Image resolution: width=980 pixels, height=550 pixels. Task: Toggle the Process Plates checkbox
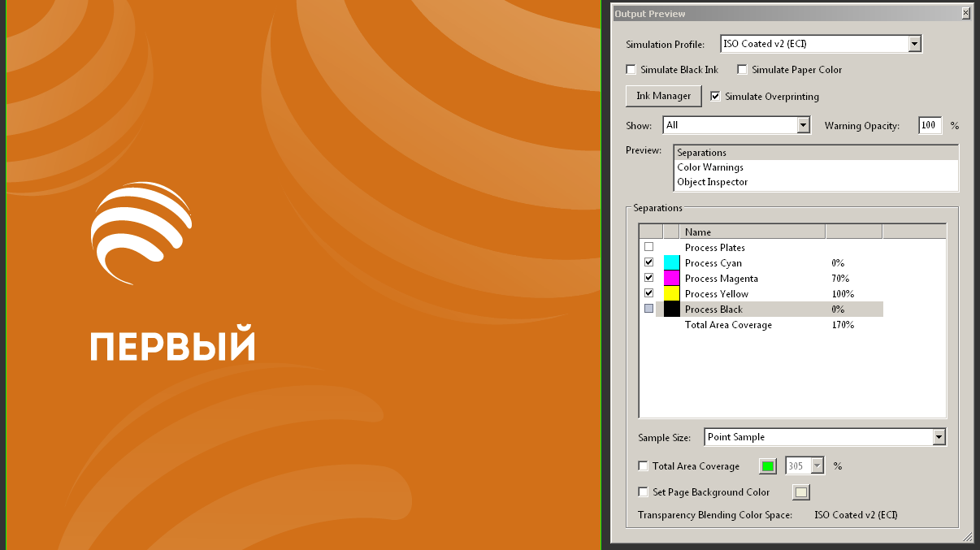click(x=648, y=247)
